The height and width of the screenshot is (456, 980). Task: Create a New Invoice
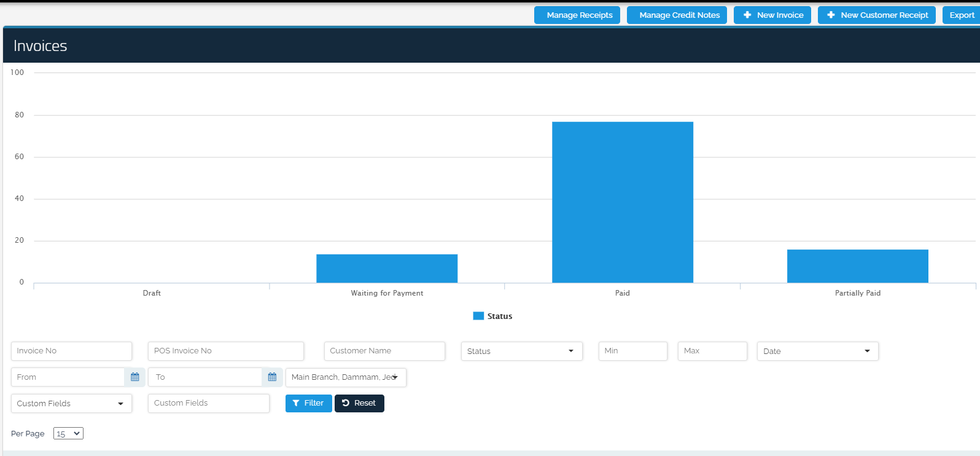point(772,15)
